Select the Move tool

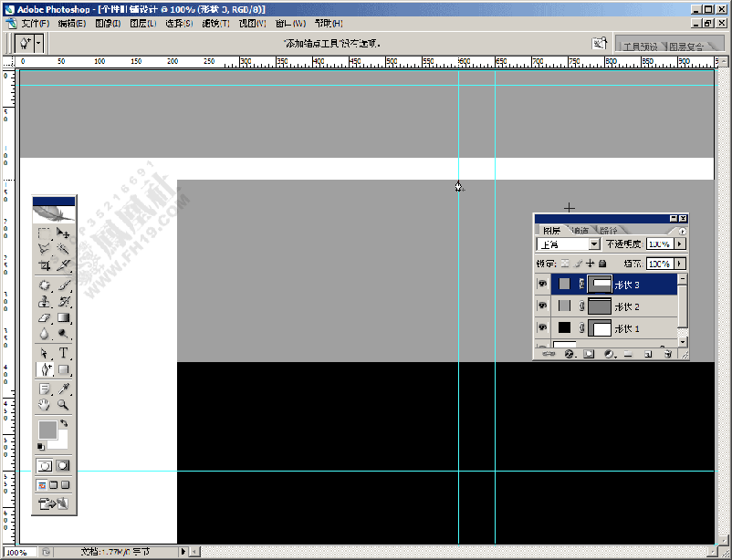point(63,233)
